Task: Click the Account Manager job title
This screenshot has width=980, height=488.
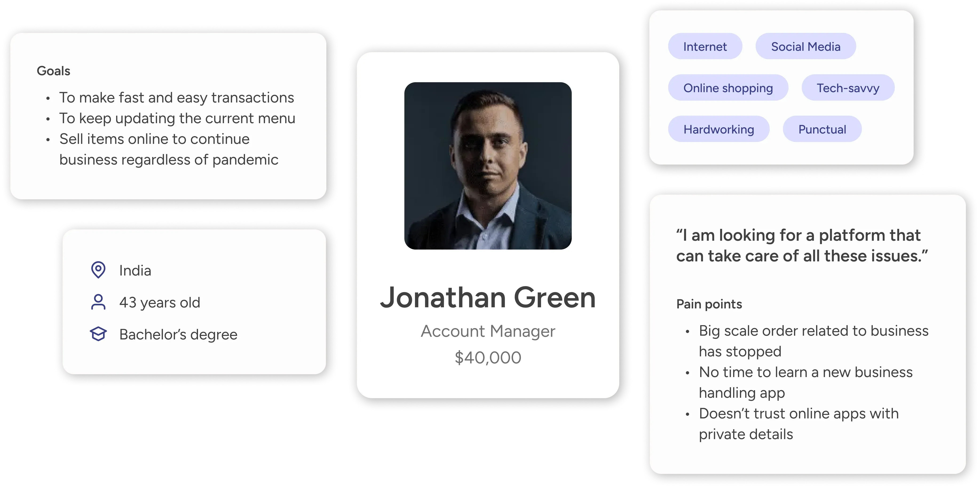Action: coord(488,331)
